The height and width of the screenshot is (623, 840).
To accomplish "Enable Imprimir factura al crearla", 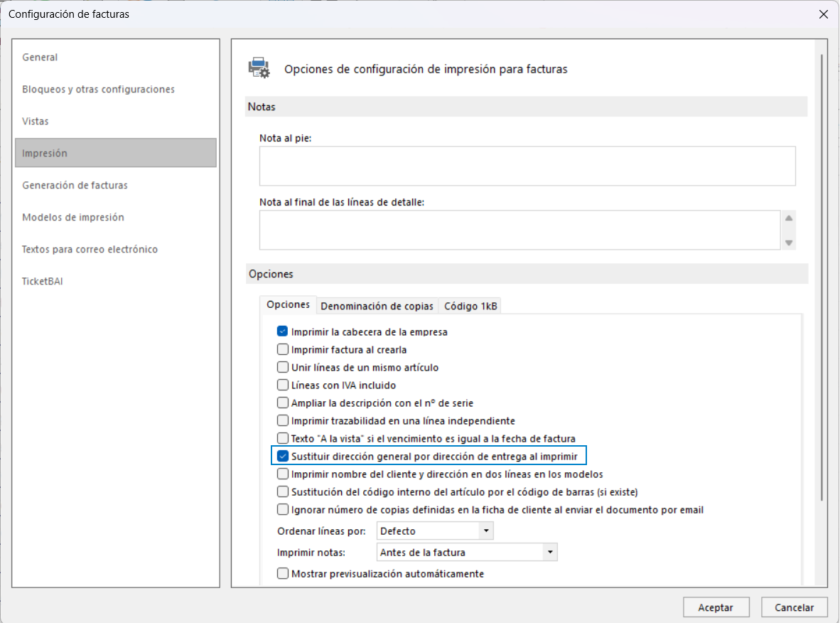I will (x=282, y=350).
